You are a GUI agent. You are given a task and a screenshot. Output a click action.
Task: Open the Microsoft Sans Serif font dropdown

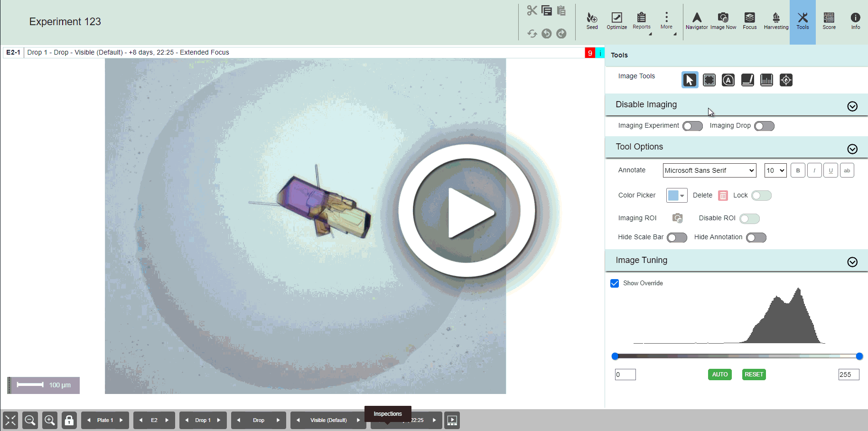(709, 170)
